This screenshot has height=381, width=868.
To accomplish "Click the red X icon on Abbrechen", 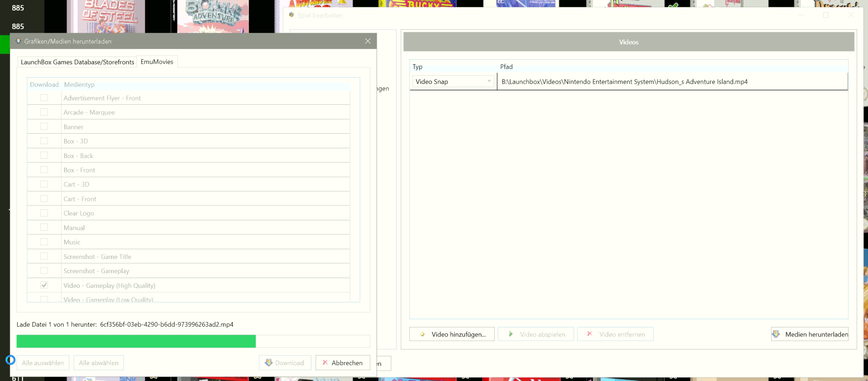I will point(325,362).
